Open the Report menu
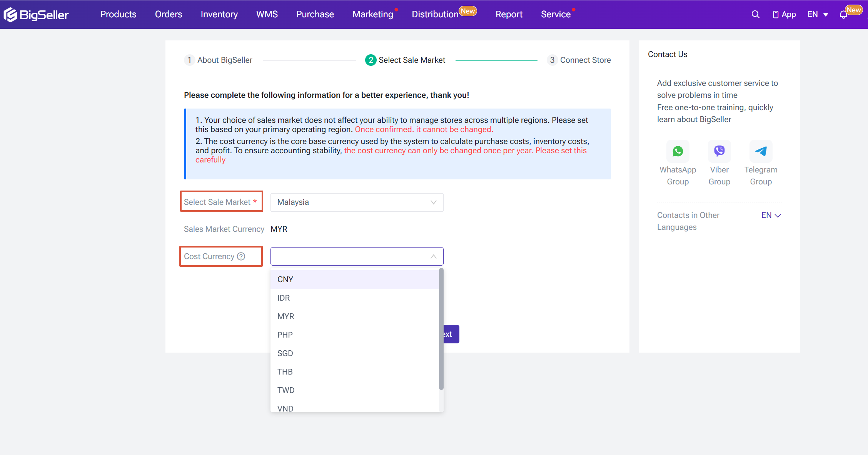The image size is (868, 455). pyautogui.click(x=509, y=14)
